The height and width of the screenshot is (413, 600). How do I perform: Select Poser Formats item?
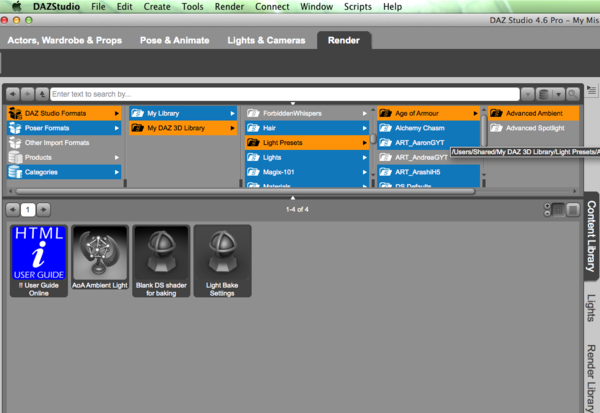(64, 128)
